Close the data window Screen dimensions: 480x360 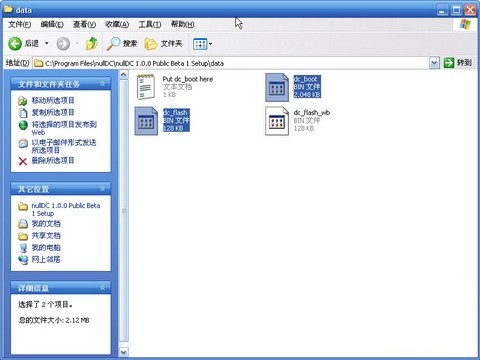[x=470, y=10]
